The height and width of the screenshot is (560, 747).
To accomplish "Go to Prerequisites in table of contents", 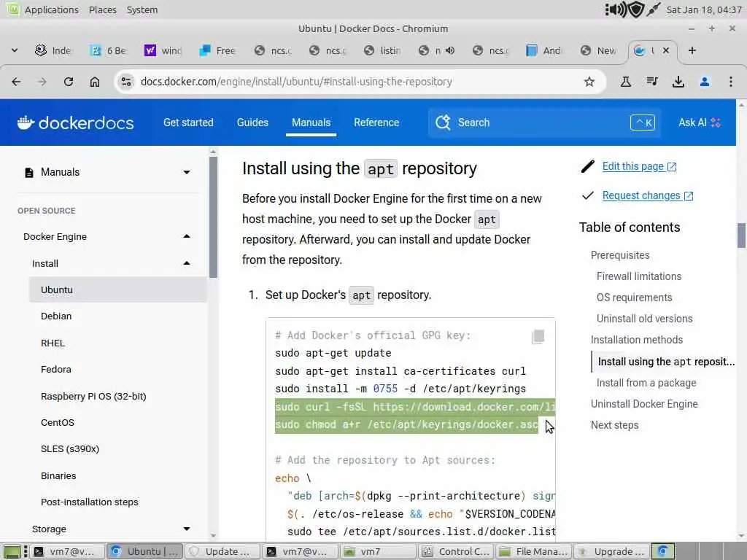I will pos(620,255).
